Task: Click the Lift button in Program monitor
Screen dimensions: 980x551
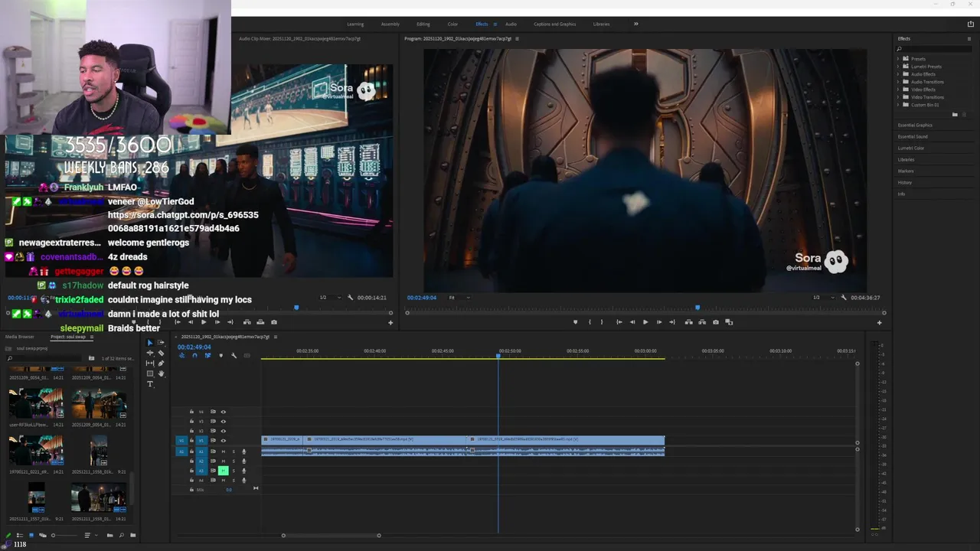Action: 689,322
